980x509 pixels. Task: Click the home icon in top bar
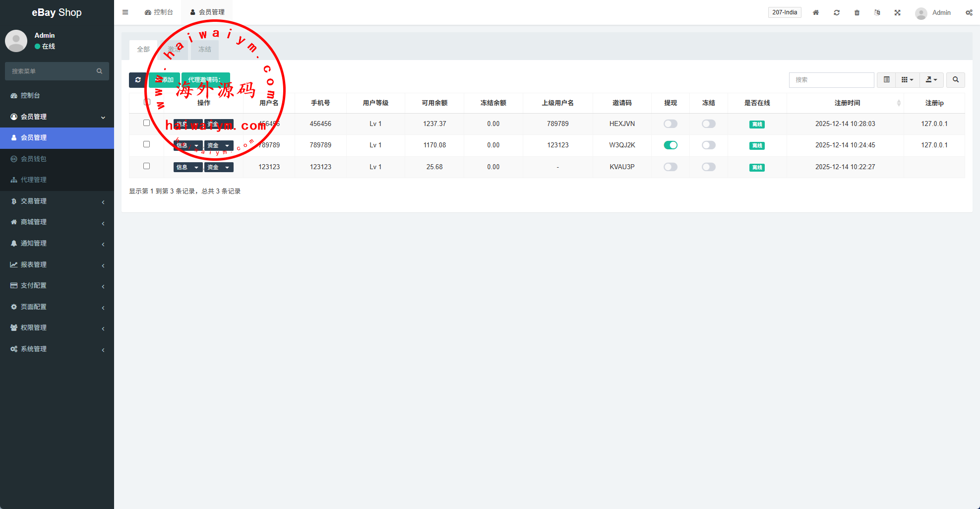coord(816,12)
